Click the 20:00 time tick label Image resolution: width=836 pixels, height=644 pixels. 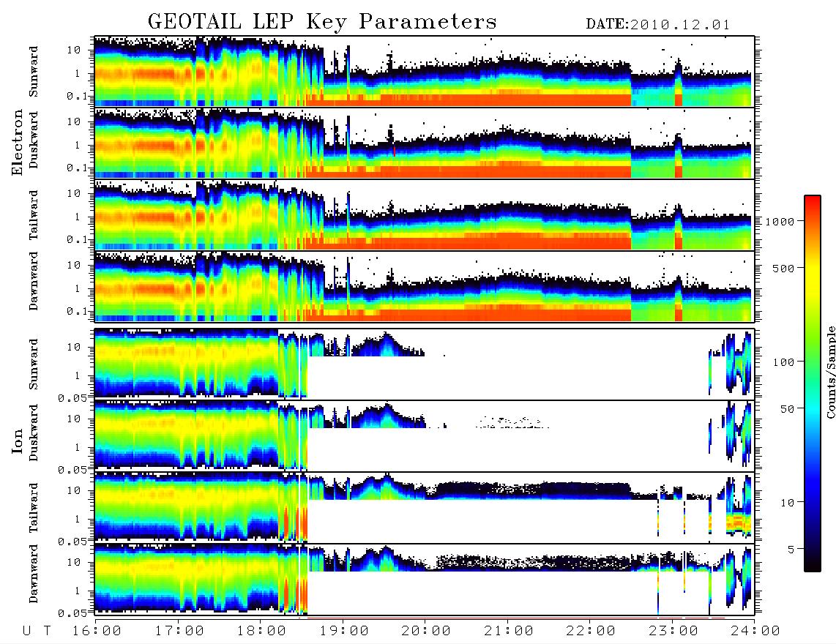426,632
